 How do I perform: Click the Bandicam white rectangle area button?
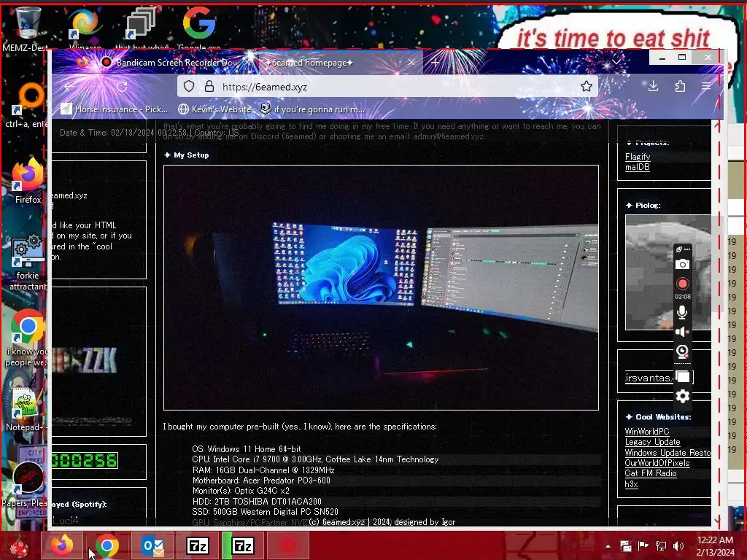683,377
